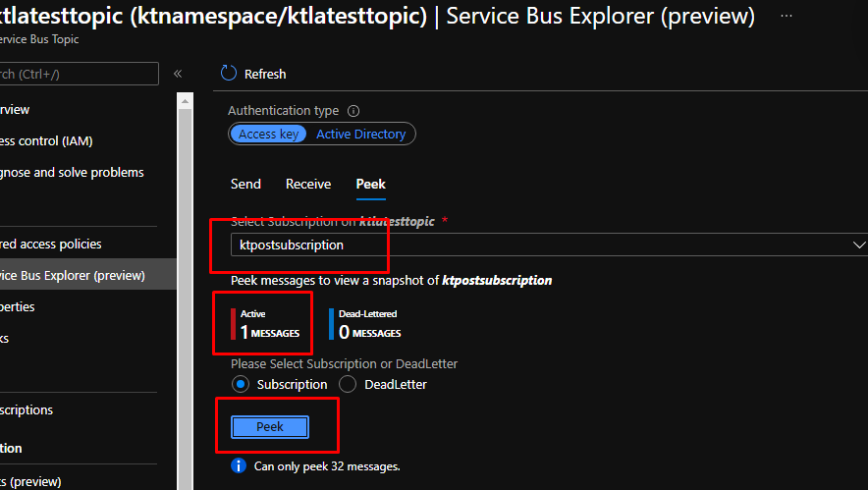
Task: Expand dropdown using the chevron arrow
Action: (x=859, y=245)
